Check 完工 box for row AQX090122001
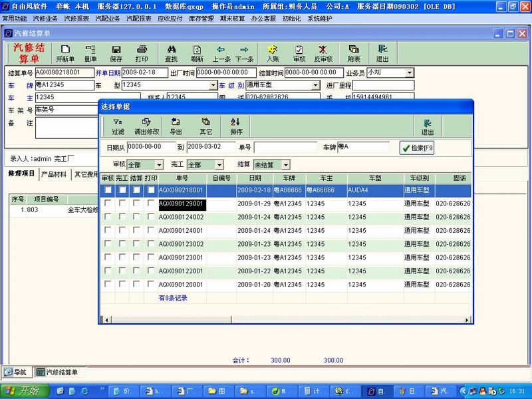 tap(122, 271)
